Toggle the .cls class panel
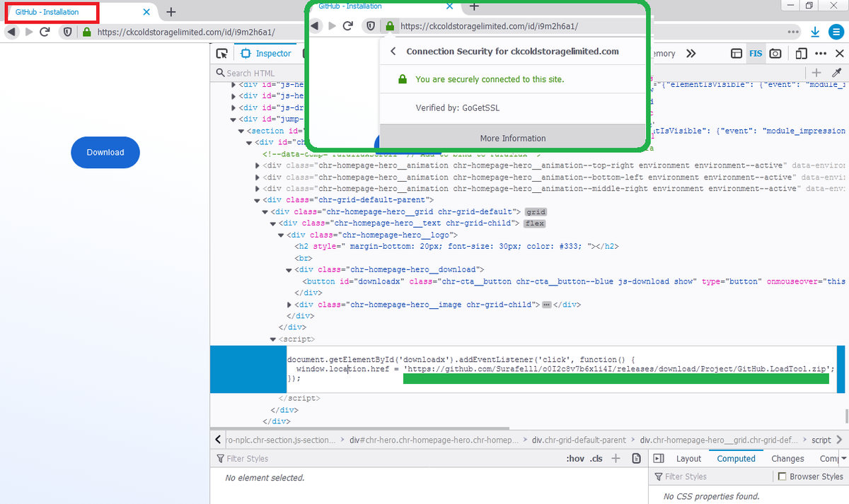This screenshot has width=849, height=504. tap(596, 459)
